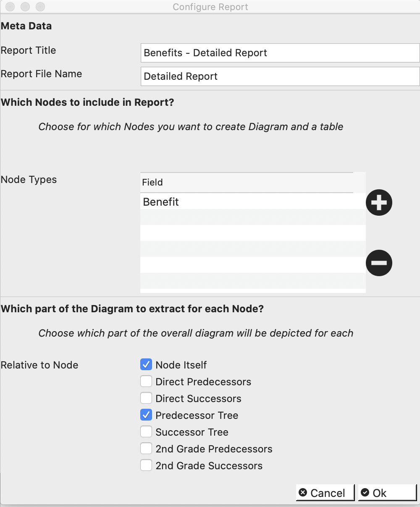The image size is (420, 507).
Task: Uncheck Predecessor Tree
Action: (x=146, y=415)
